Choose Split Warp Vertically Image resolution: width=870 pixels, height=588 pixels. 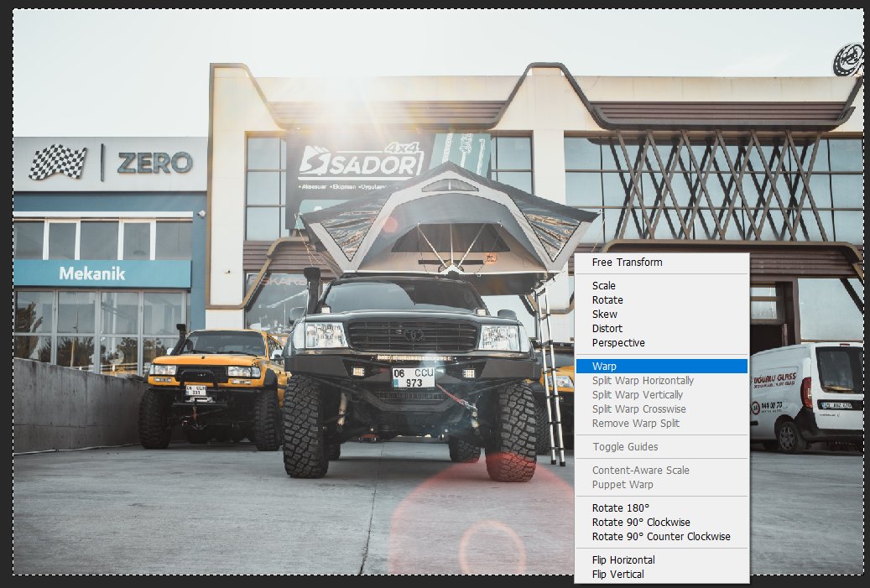[662, 395]
